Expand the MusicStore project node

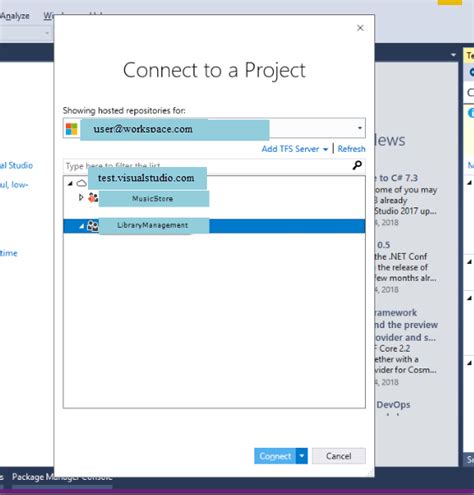[x=81, y=198]
